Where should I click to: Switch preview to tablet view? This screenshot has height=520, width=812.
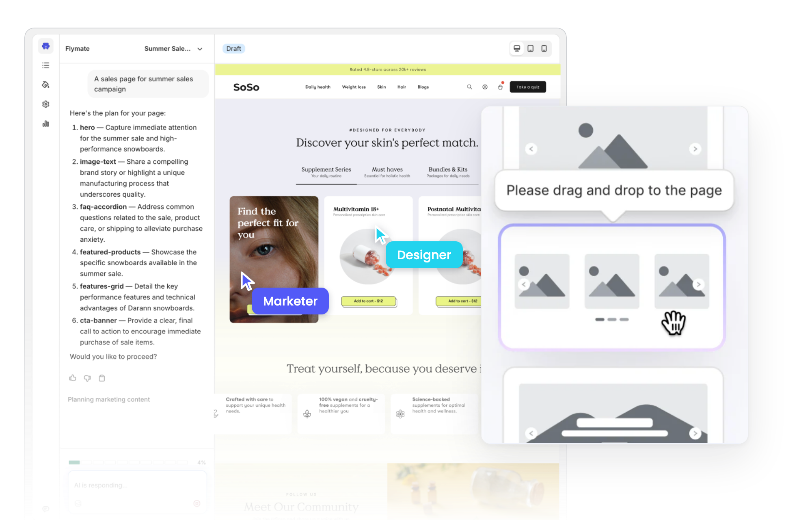tap(530, 48)
